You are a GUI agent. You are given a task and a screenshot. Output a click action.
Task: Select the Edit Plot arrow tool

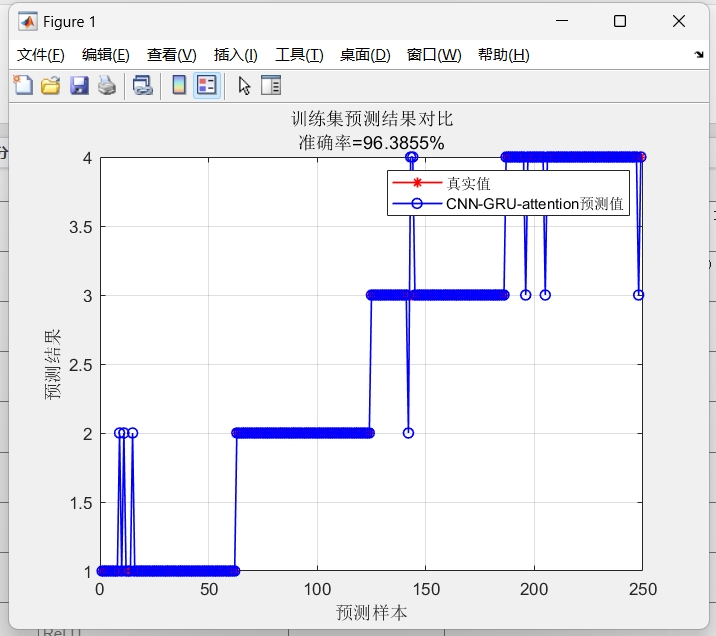(x=244, y=85)
